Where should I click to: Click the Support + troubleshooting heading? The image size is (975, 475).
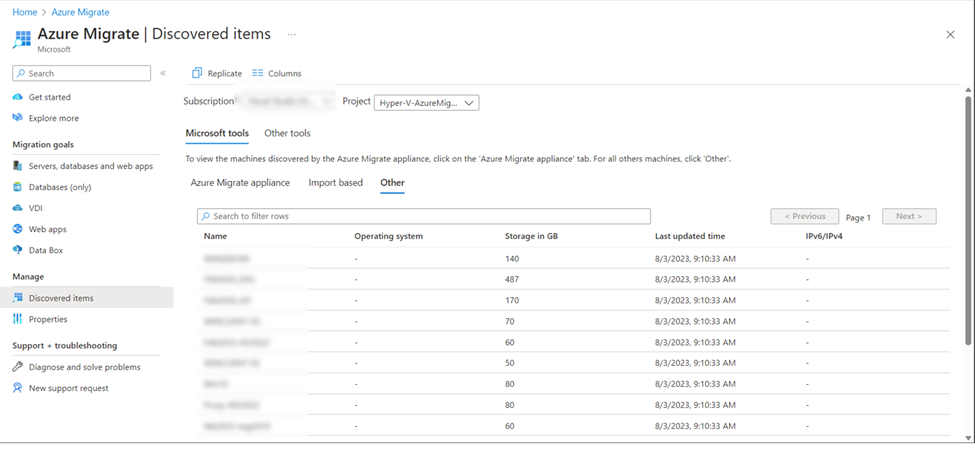[x=65, y=346]
